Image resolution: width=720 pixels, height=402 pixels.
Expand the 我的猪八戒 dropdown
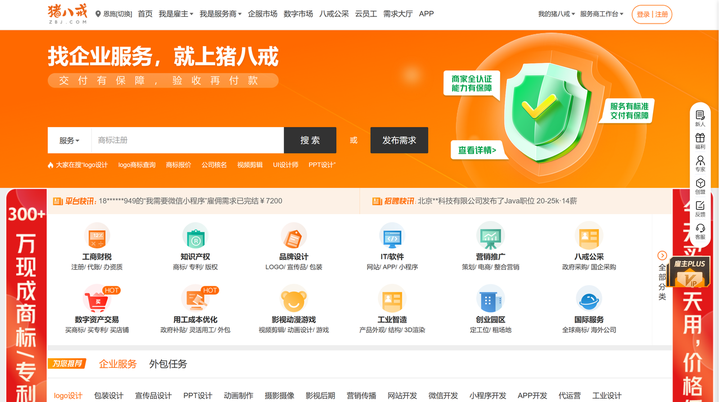[x=557, y=14]
